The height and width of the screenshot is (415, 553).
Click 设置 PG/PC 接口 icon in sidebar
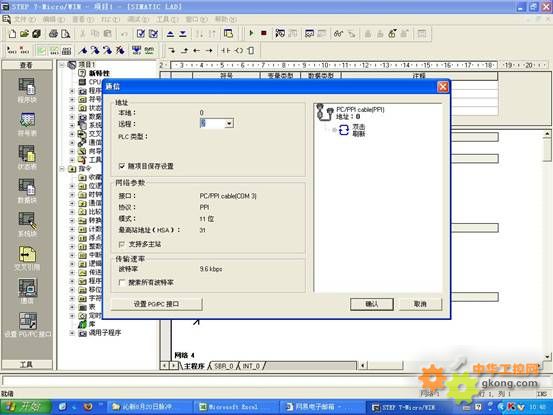pyautogui.click(x=28, y=325)
